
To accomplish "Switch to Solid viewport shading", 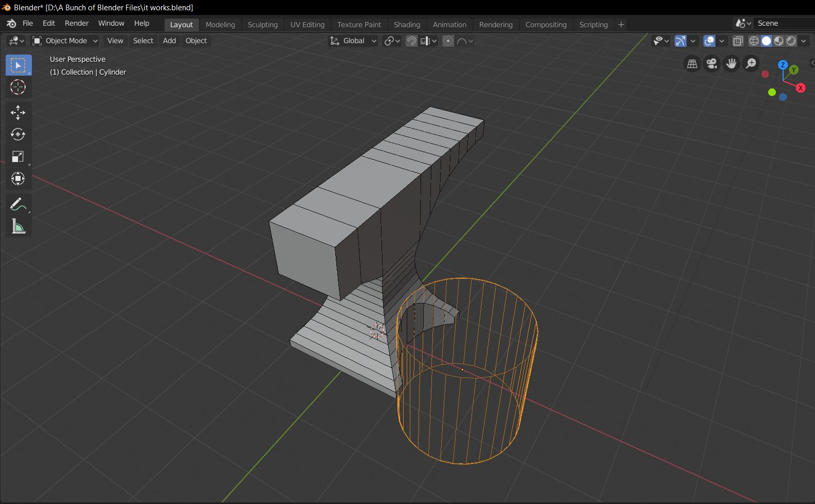I will pyautogui.click(x=766, y=41).
